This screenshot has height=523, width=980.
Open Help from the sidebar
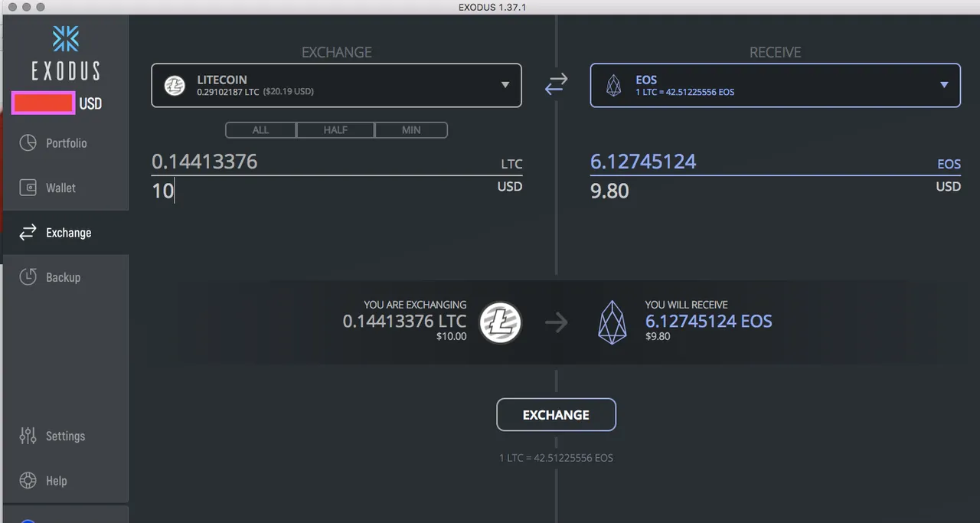(x=66, y=481)
